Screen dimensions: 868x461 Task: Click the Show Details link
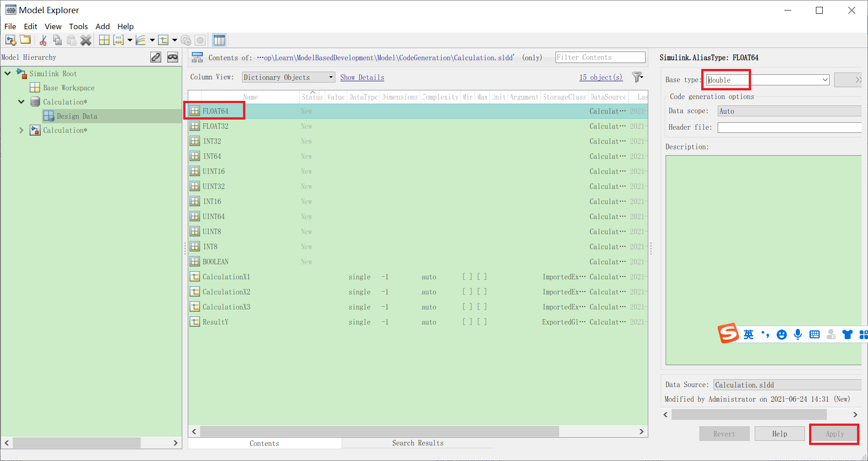point(362,77)
